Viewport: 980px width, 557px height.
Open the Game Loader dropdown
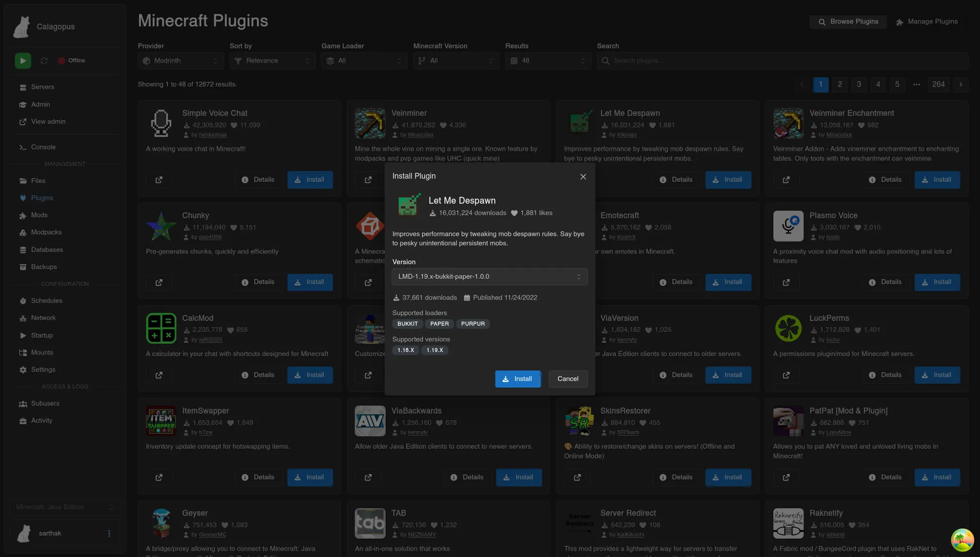tap(365, 61)
